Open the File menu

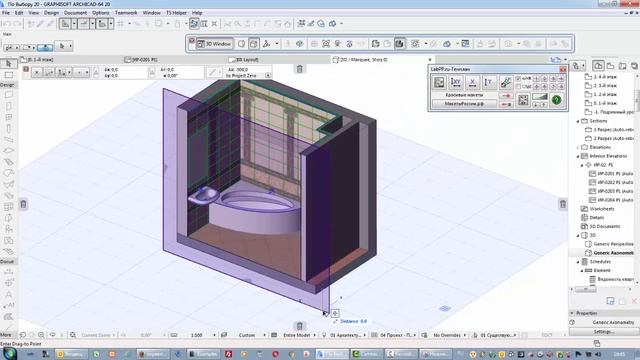(x=6, y=13)
